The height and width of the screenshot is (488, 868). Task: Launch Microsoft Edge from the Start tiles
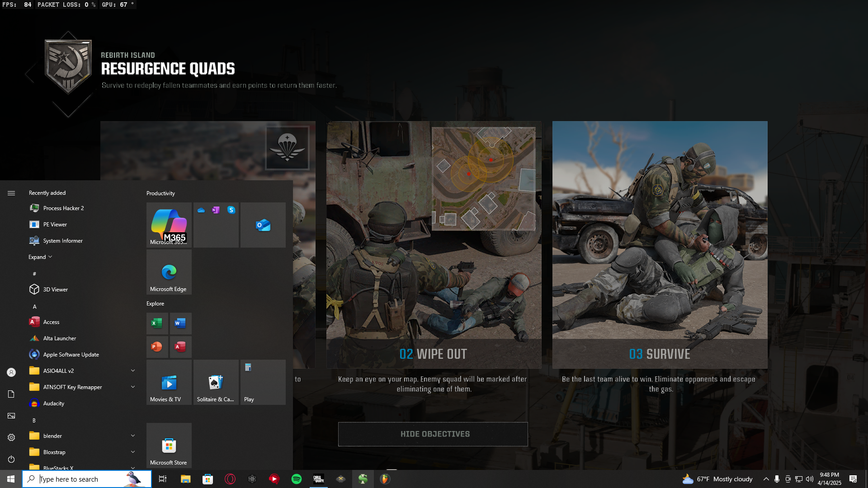tap(169, 272)
